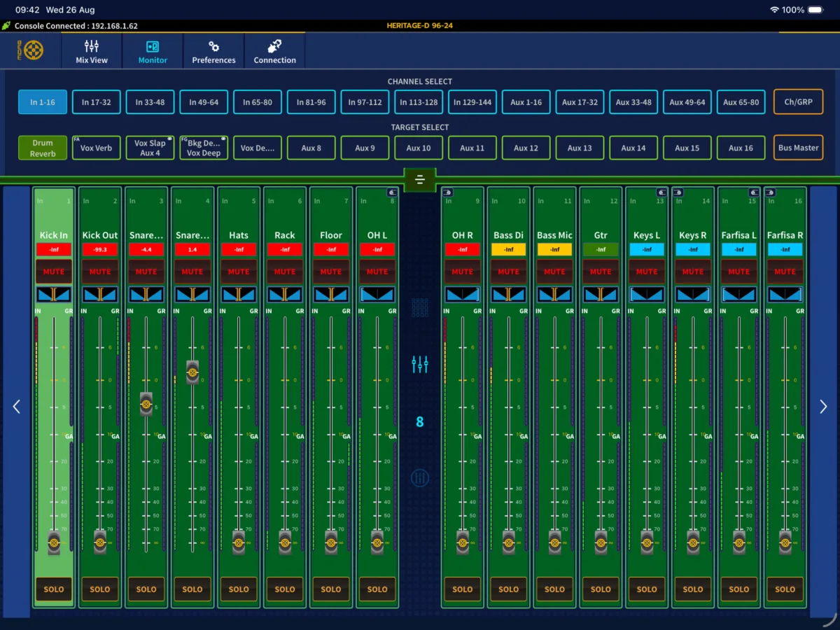Click the Farfisa L pan control
Screen dimensions: 840x630
739,294
